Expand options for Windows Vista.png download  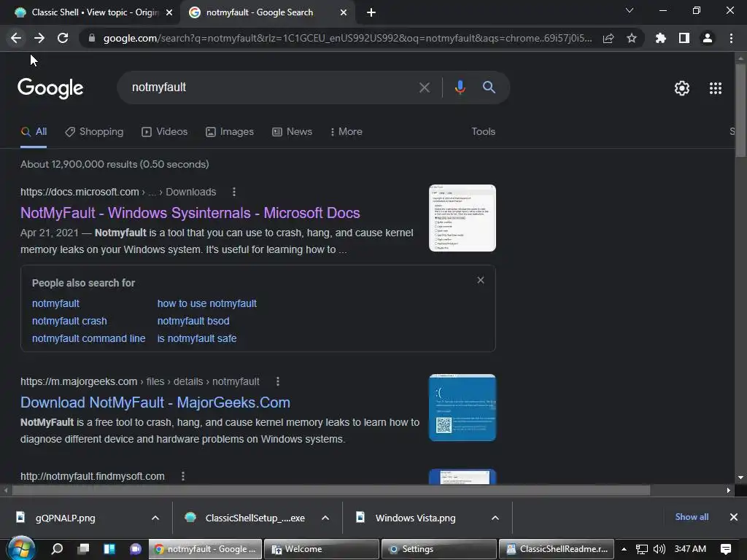click(495, 518)
